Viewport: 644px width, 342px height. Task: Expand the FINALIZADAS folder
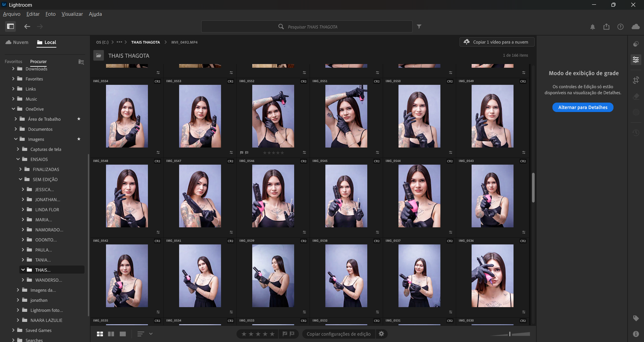pos(20,169)
